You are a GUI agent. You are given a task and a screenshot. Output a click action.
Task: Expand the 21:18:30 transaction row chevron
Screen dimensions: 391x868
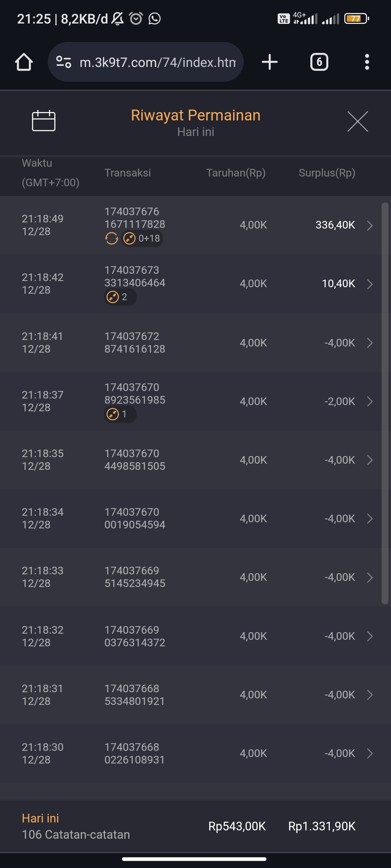click(x=370, y=753)
